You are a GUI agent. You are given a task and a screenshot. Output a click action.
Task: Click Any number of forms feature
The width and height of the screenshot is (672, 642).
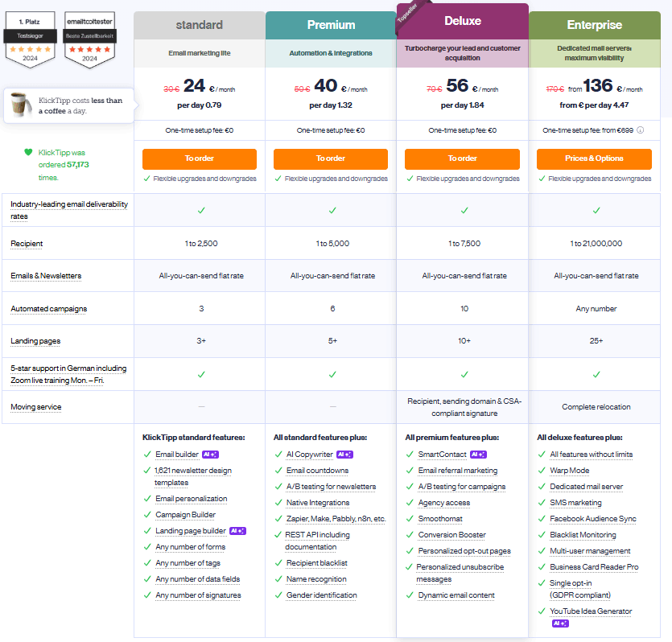190,547
